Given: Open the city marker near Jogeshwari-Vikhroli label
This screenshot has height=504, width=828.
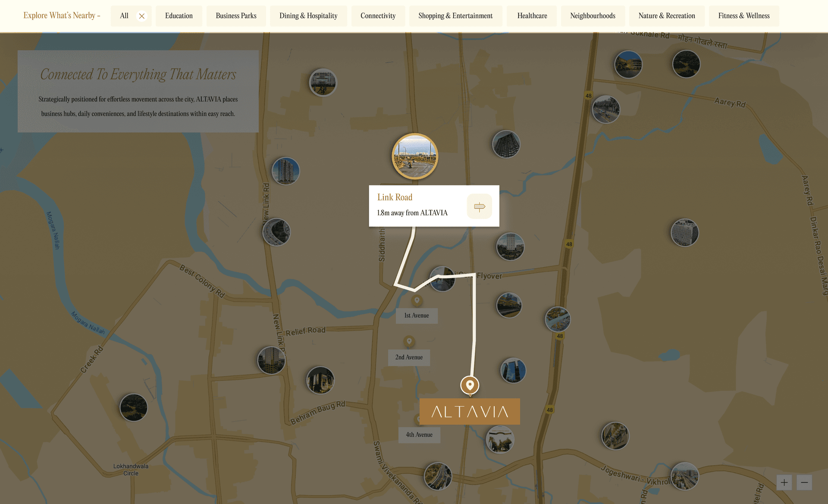Looking at the screenshot, I should [x=685, y=476].
